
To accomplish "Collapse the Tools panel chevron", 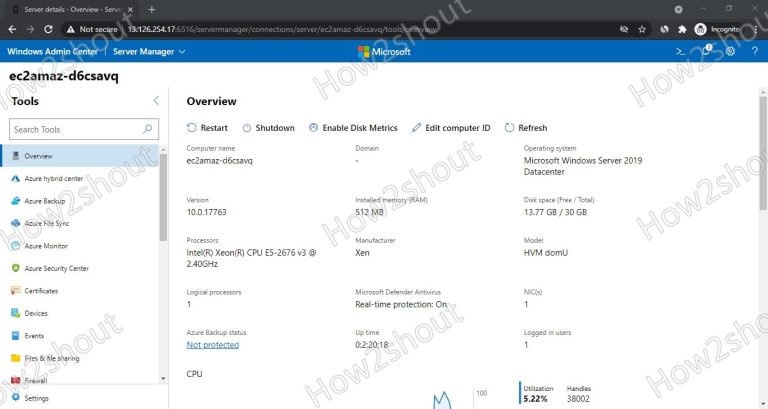I will (156, 101).
